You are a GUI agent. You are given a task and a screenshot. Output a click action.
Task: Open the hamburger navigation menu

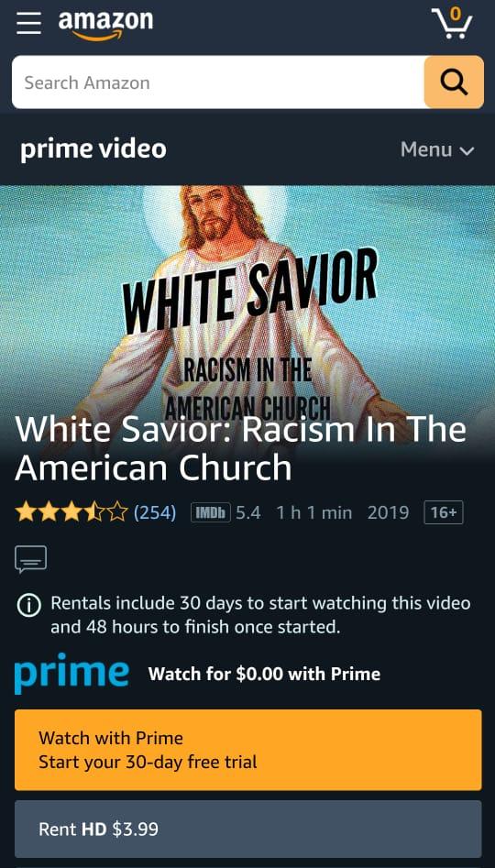28,25
